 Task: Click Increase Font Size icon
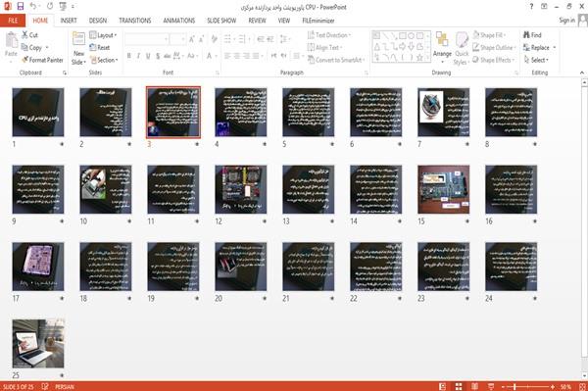point(192,39)
